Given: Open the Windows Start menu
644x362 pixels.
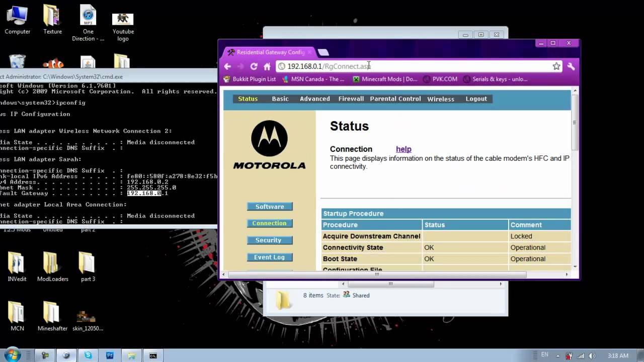Looking at the screenshot, I should 12,355.
